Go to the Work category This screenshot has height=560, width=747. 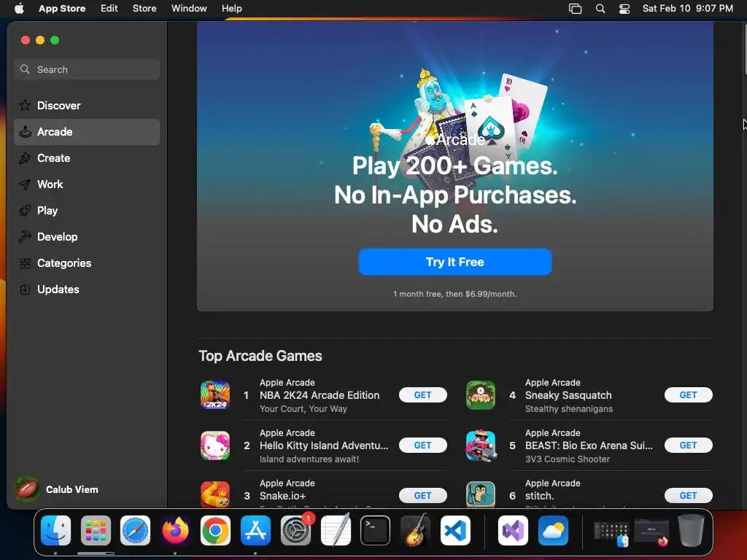(x=87, y=184)
